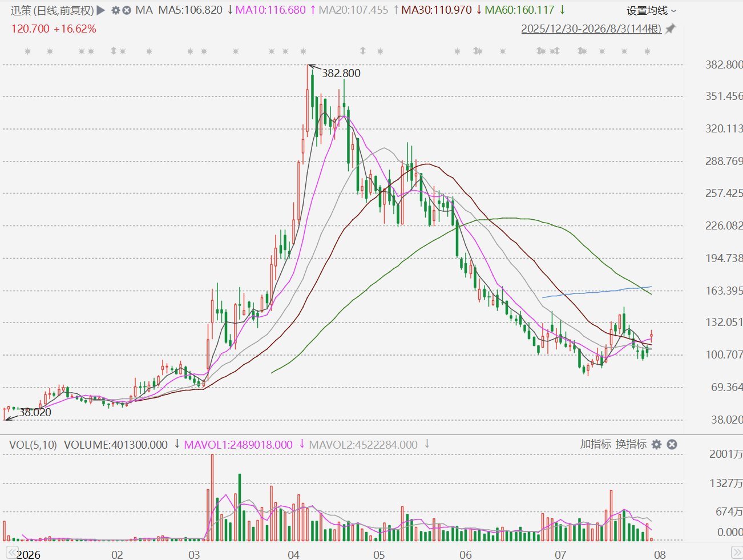The height and width of the screenshot is (560, 743).
Task: Open the 2025/12/30-2026/8/3(144根) date range link
Action: pyautogui.click(x=591, y=29)
